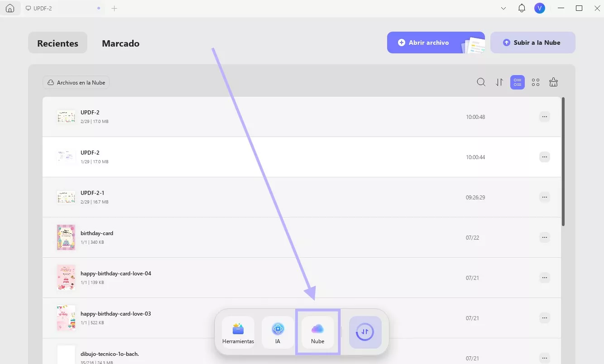
Task: Open Archivos en la Nube
Action: (x=76, y=82)
